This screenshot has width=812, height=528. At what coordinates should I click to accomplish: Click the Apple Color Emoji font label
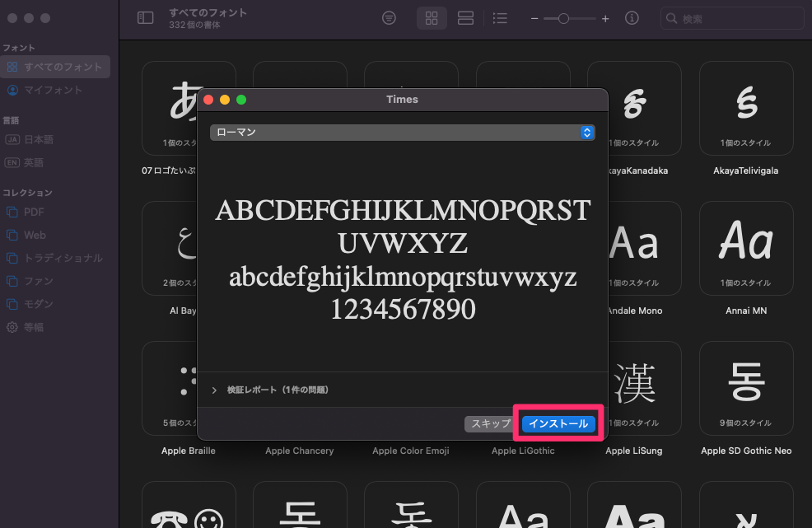[x=411, y=451]
